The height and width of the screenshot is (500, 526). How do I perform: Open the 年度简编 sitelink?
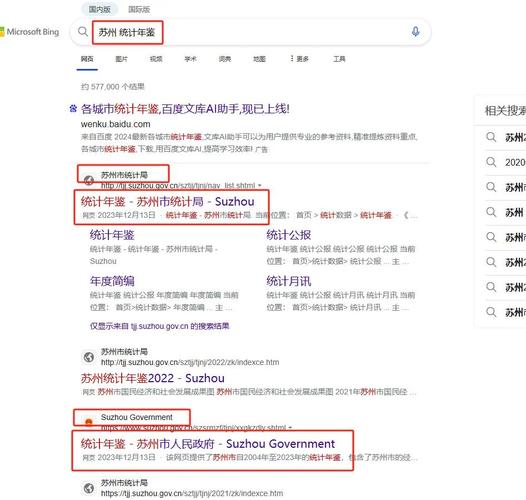point(112,281)
